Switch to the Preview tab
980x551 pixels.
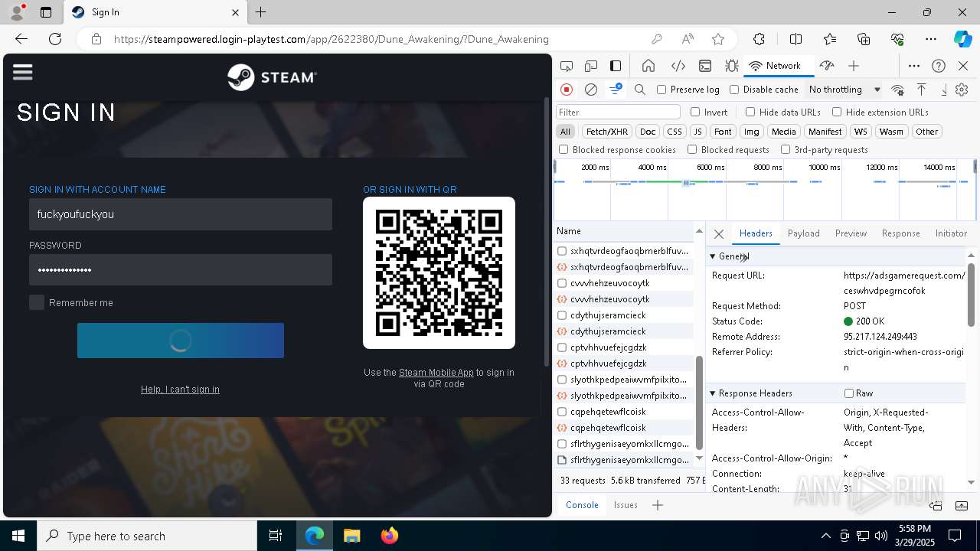click(x=851, y=233)
